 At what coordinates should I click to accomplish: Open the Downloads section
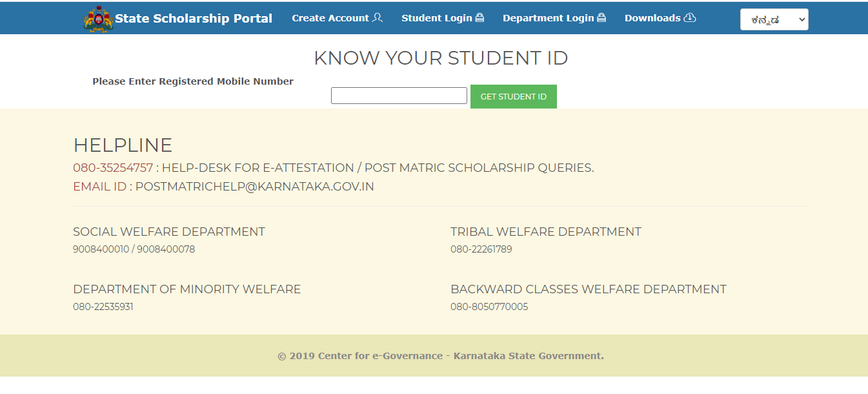(654, 18)
